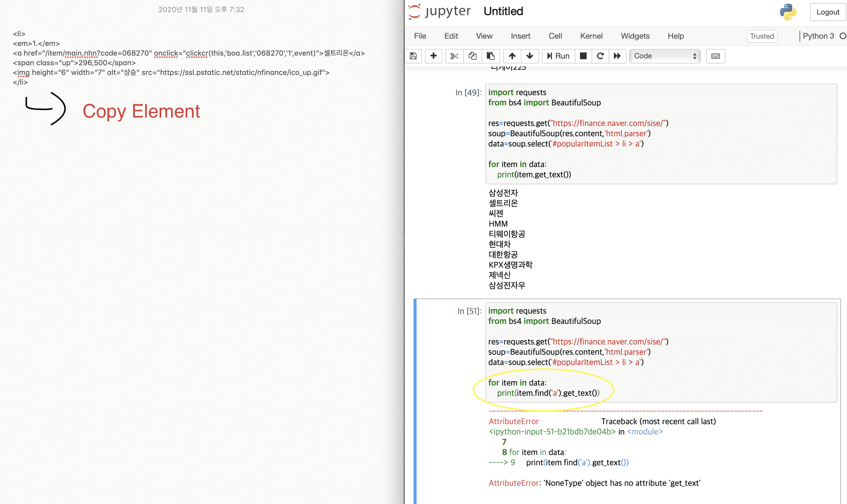
Task: Click the <em>1.</em> line in note
Action: pyautogui.click(x=36, y=44)
